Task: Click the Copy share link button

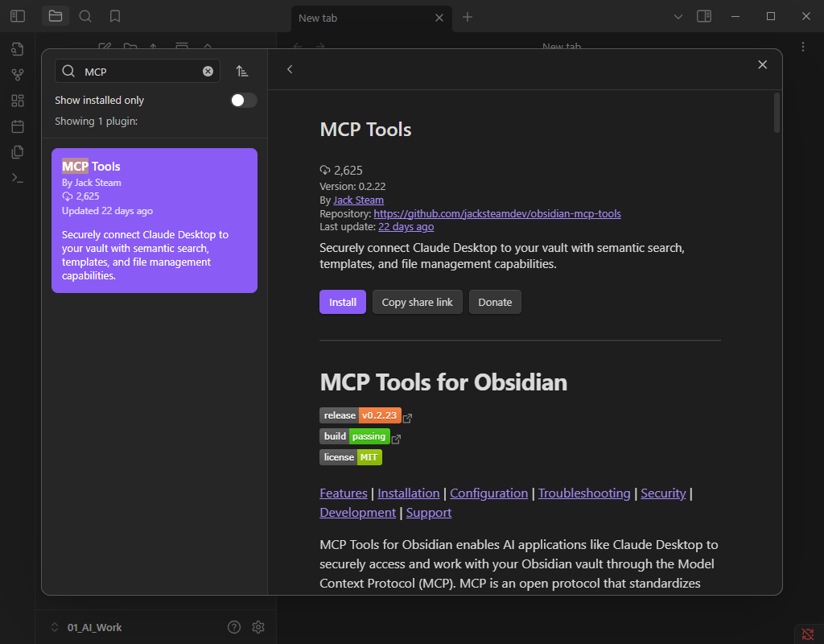Action: tap(418, 303)
